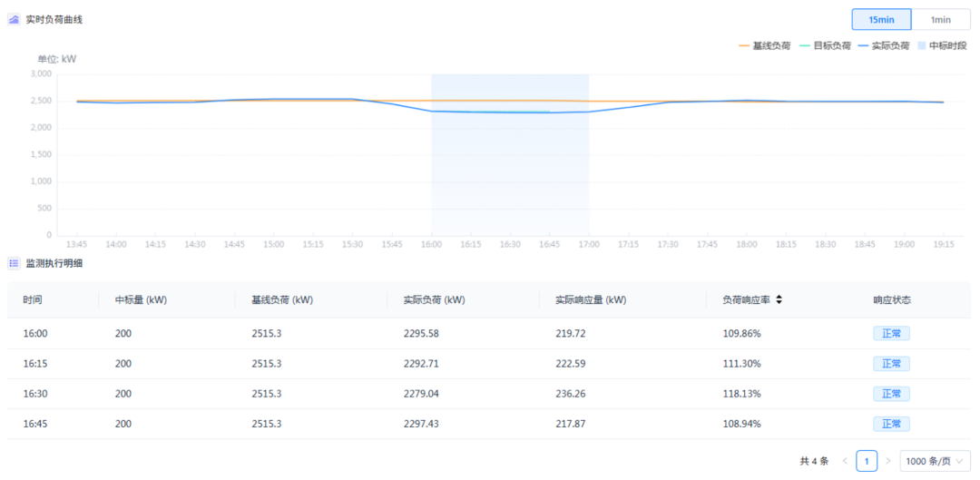Click the 正常 status tag for 16:15
The image size is (980, 480).
pos(891,364)
